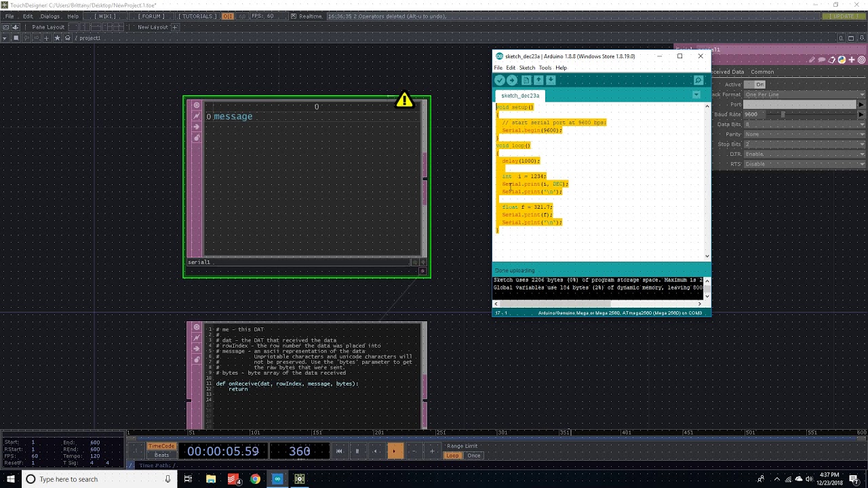Pause the timeline playback
Image resolution: width=868 pixels, height=488 pixels.
[x=357, y=451]
